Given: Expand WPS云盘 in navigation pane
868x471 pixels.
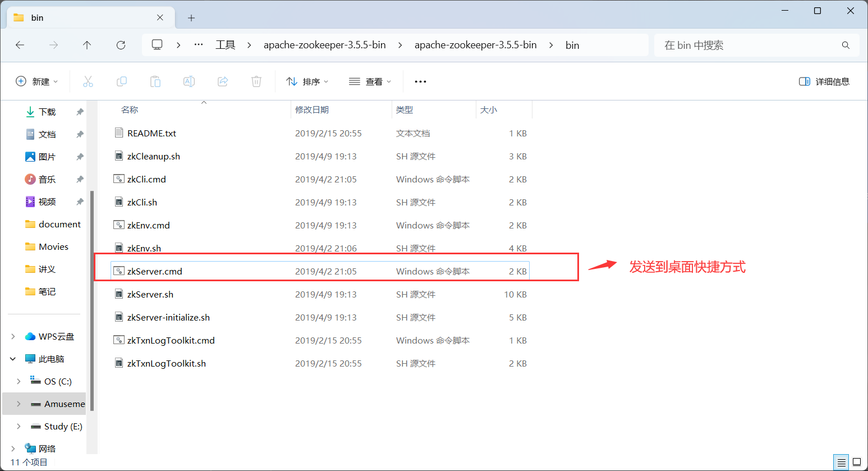Looking at the screenshot, I should (13, 336).
